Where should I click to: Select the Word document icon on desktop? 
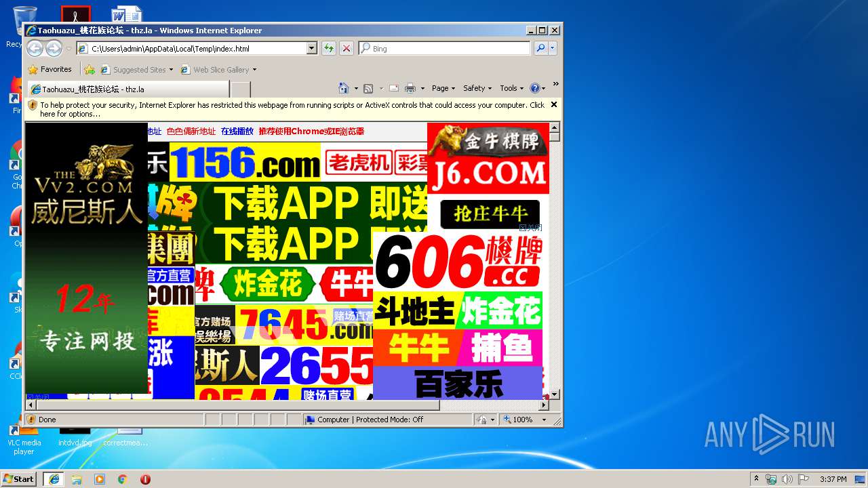126,15
